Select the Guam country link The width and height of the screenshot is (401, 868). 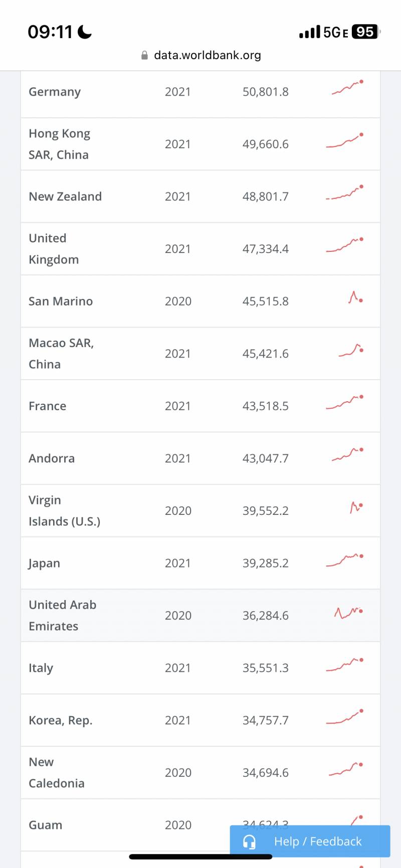[x=45, y=825]
